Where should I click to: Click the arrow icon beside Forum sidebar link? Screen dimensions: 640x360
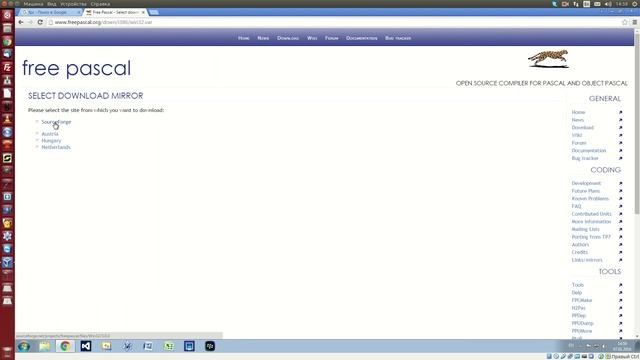click(620, 143)
